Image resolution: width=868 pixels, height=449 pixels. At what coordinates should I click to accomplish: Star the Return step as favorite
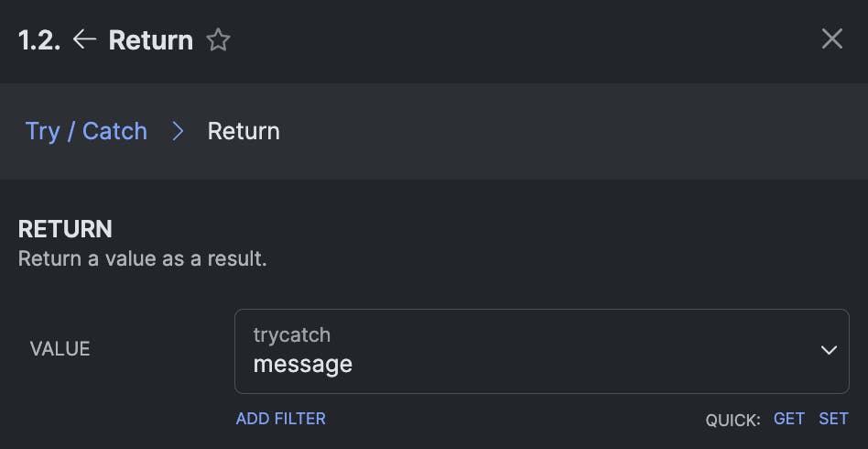pos(218,39)
